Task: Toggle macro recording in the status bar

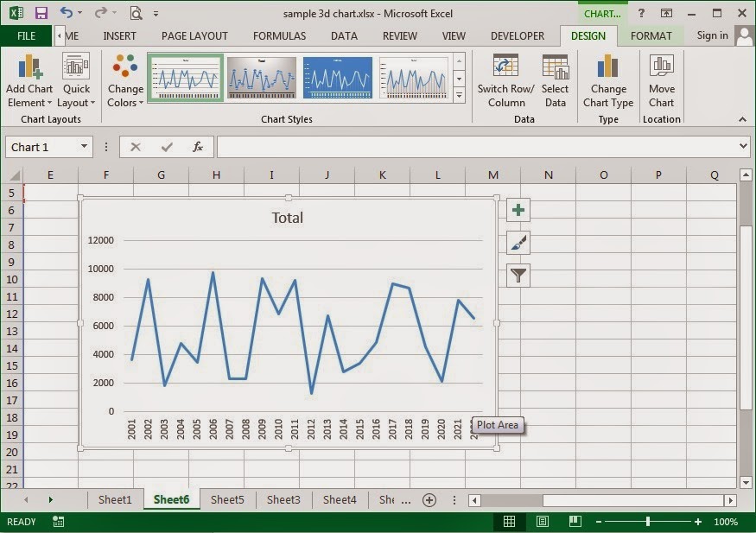Action: click(57, 521)
